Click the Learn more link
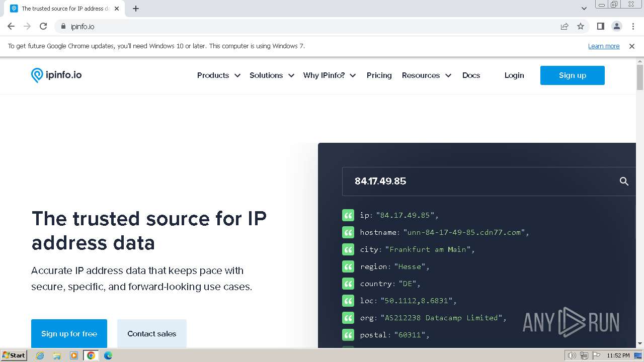The width and height of the screenshot is (644, 362). [604, 46]
